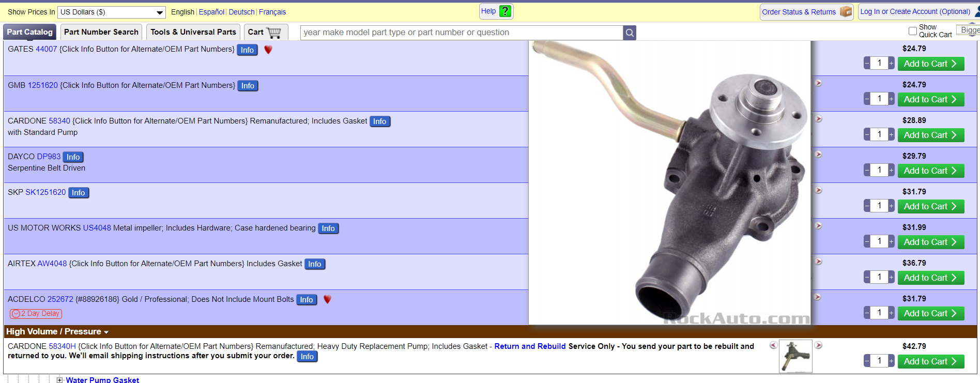Open Info for CARDONE 58340H
This screenshot has width=980, height=383.
(307, 357)
